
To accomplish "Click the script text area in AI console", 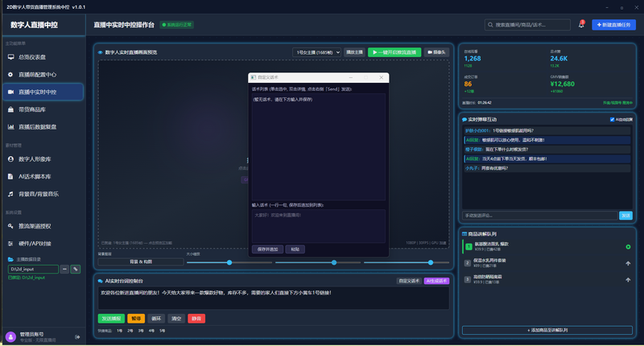I will tap(274, 298).
